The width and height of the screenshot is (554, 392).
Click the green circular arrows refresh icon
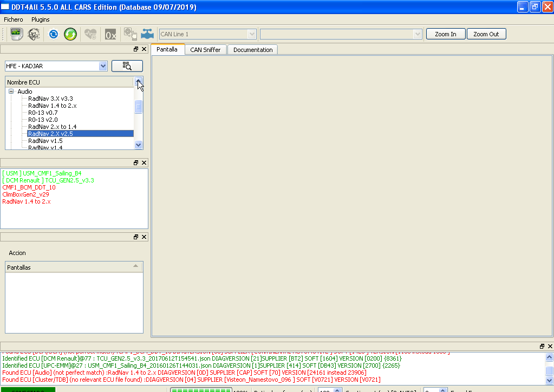70,34
